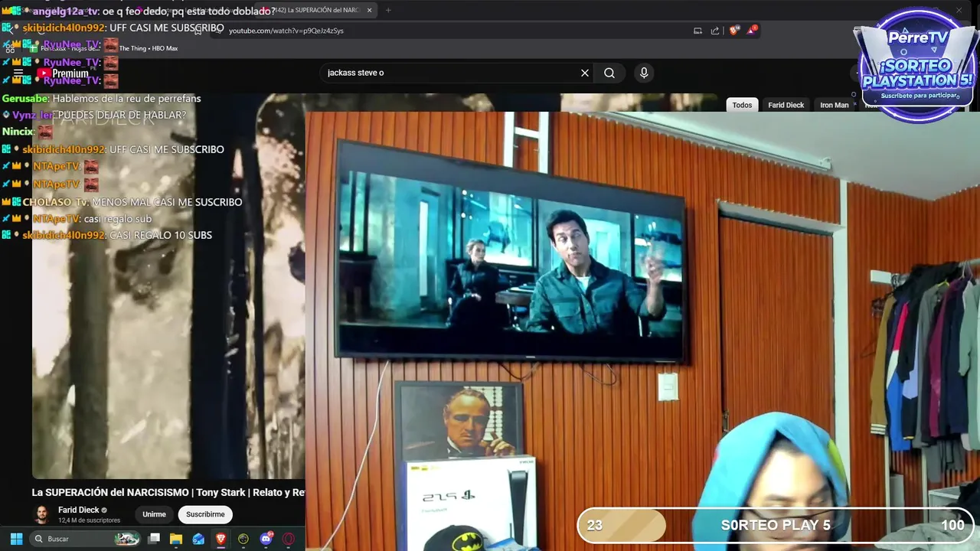980x551 pixels.
Task: Open Discord from the taskbar
Action: click(266, 539)
